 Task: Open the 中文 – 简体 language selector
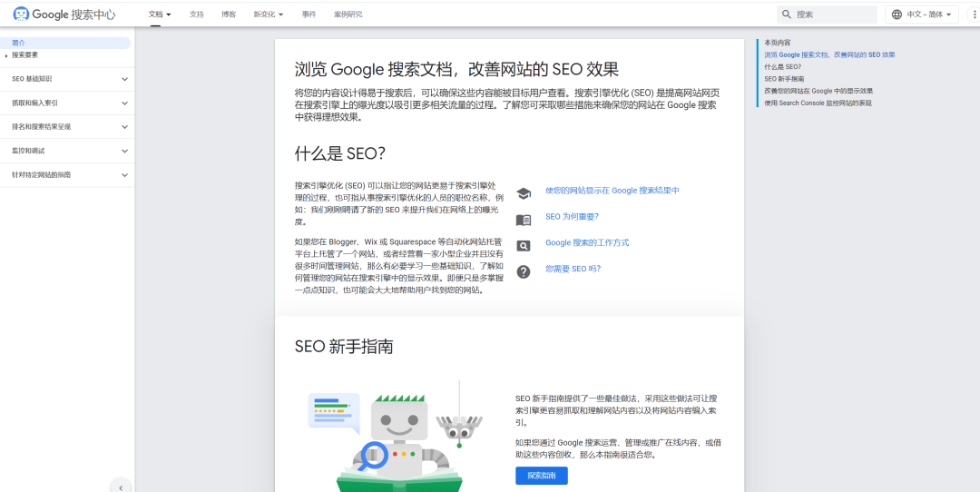(x=922, y=15)
